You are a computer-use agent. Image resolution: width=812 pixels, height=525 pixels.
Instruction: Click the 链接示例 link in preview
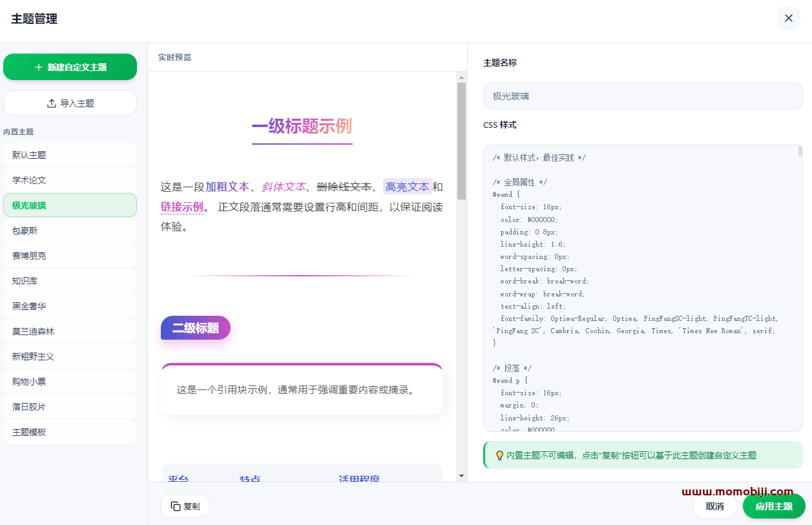tap(182, 207)
